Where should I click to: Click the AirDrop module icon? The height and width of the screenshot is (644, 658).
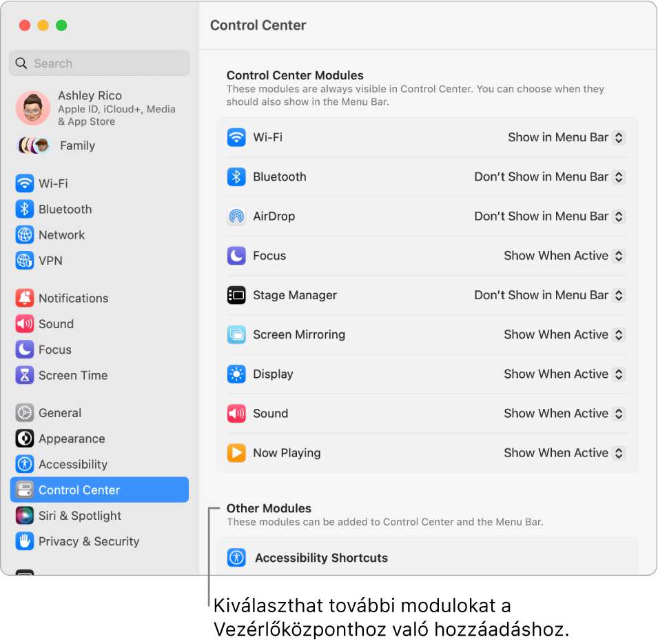(x=236, y=217)
